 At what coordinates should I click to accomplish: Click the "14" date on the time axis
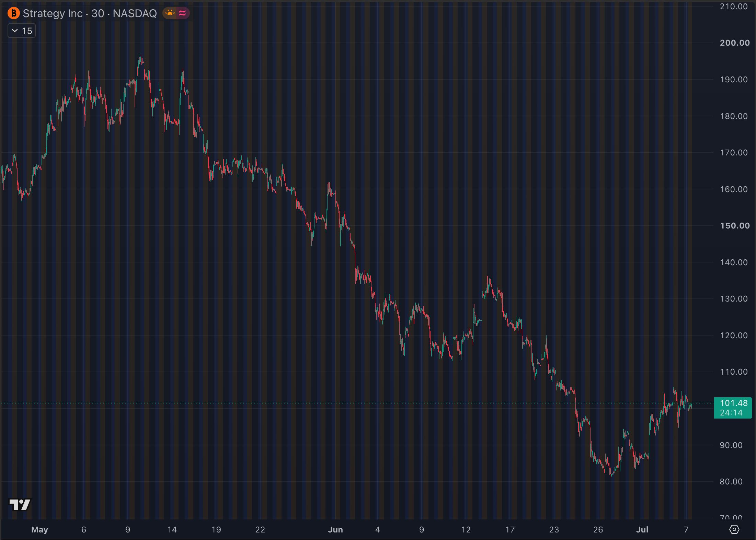coord(172,530)
